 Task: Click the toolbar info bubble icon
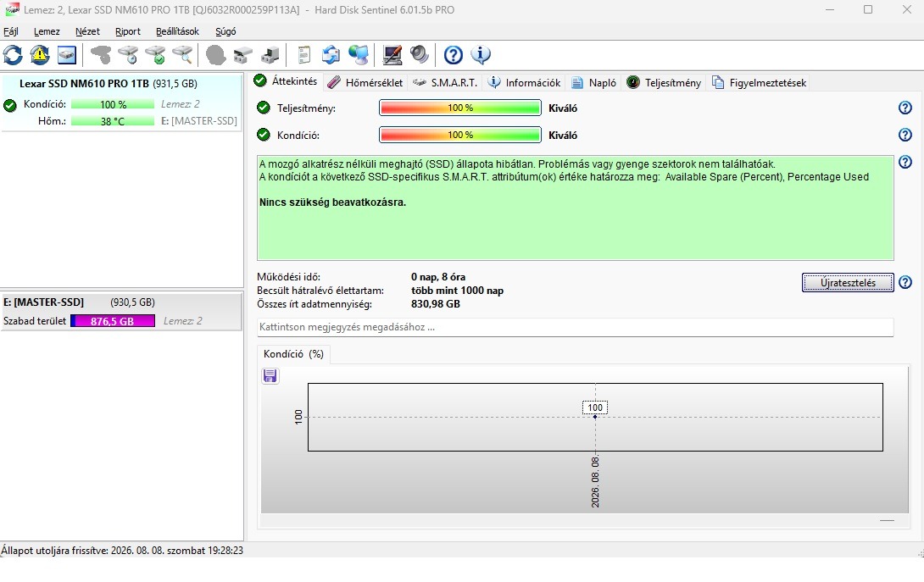[481, 55]
